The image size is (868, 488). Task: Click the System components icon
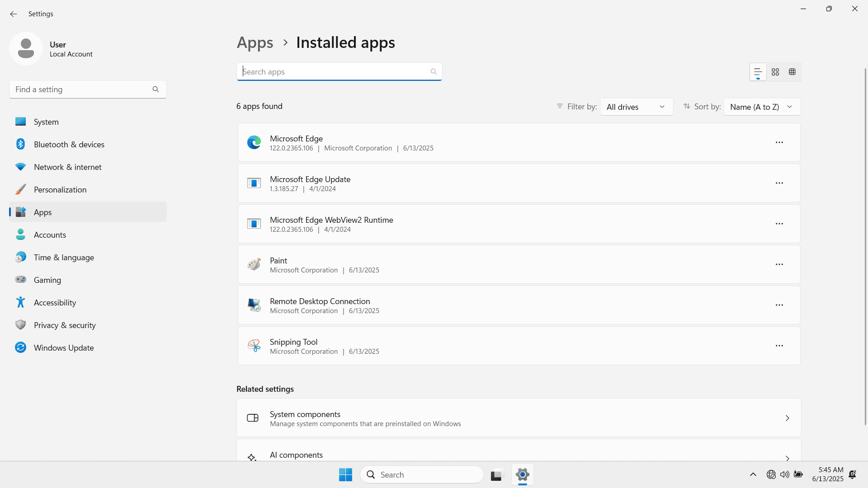click(x=253, y=418)
